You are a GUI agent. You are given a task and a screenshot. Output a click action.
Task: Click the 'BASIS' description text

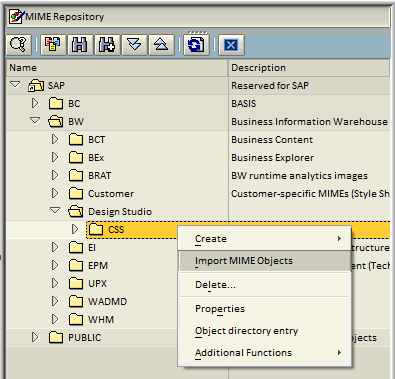click(244, 104)
